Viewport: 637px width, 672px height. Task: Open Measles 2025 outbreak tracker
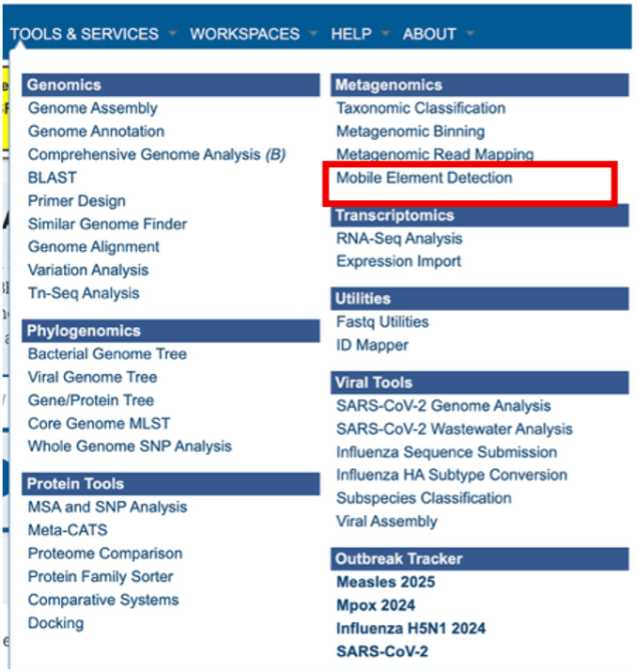pyautogui.click(x=385, y=582)
